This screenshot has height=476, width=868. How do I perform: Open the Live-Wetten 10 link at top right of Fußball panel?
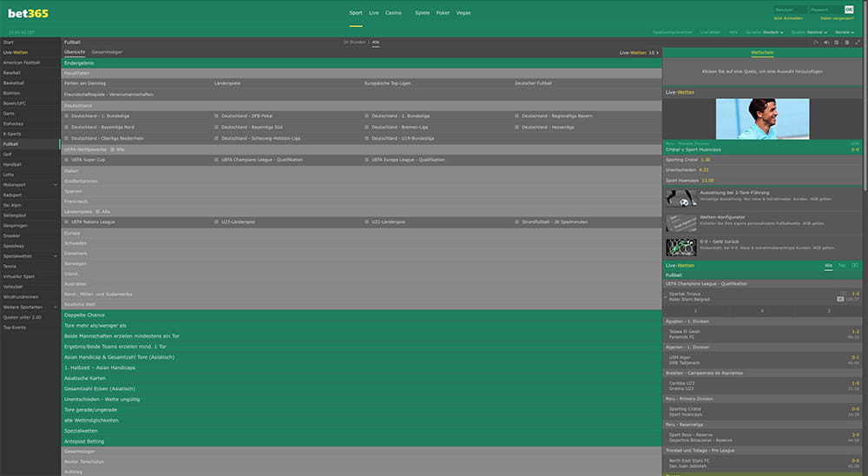click(639, 53)
